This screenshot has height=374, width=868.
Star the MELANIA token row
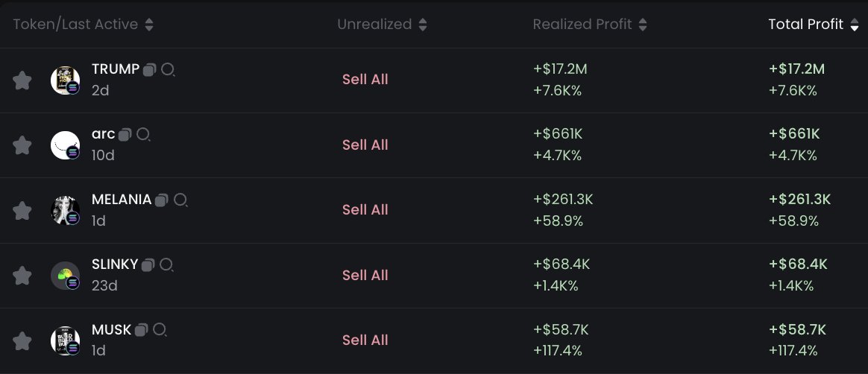pyautogui.click(x=22, y=211)
